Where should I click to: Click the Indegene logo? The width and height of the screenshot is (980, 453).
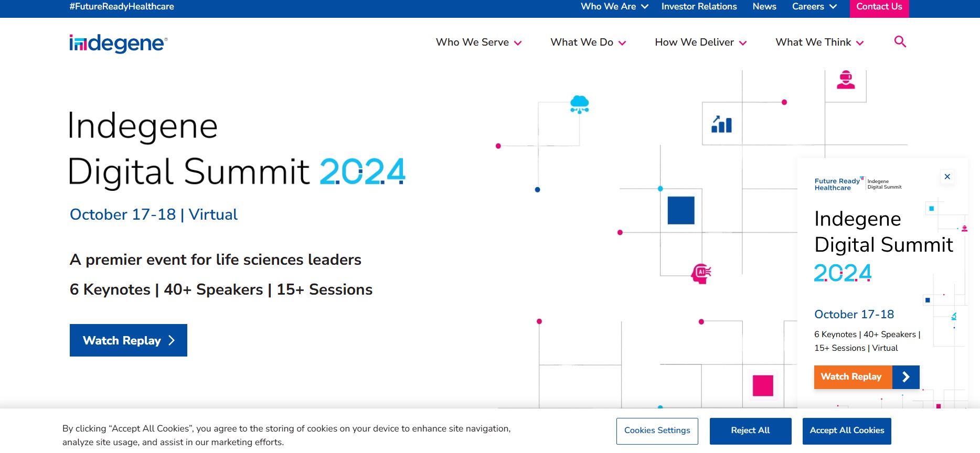click(x=119, y=44)
